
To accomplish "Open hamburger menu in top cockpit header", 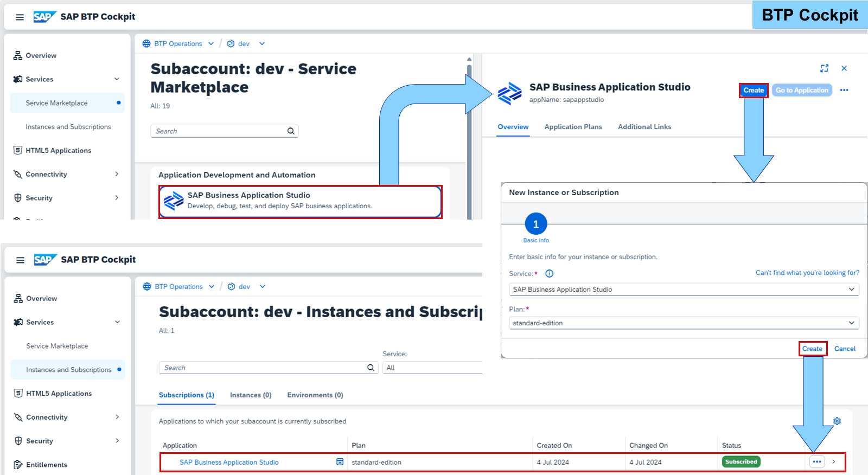I will (20, 17).
